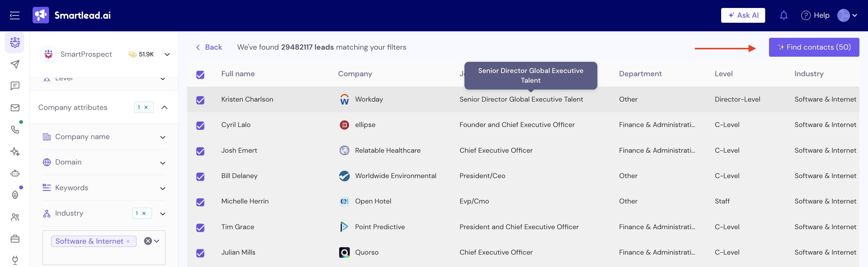Click the Quorso company logo
868x267 pixels.
point(344,253)
